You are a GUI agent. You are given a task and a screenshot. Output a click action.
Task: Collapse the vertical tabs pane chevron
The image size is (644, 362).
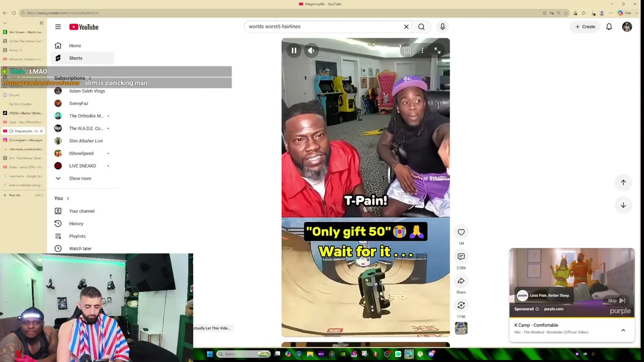click(5, 23)
